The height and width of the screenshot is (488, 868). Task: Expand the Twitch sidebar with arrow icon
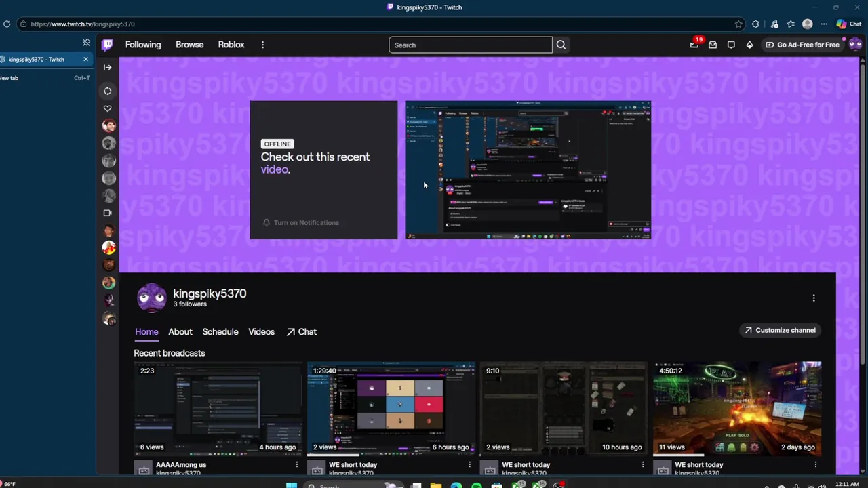tap(107, 67)
